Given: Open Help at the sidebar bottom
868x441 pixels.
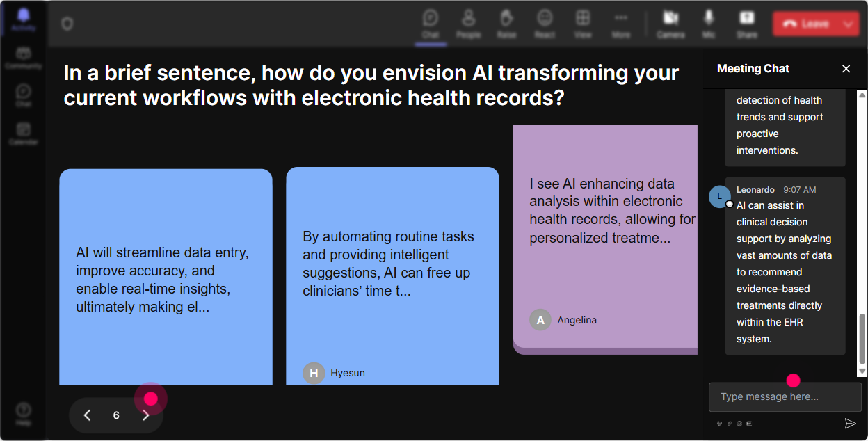Looking at the screenshot, I should tap(24, 413).
